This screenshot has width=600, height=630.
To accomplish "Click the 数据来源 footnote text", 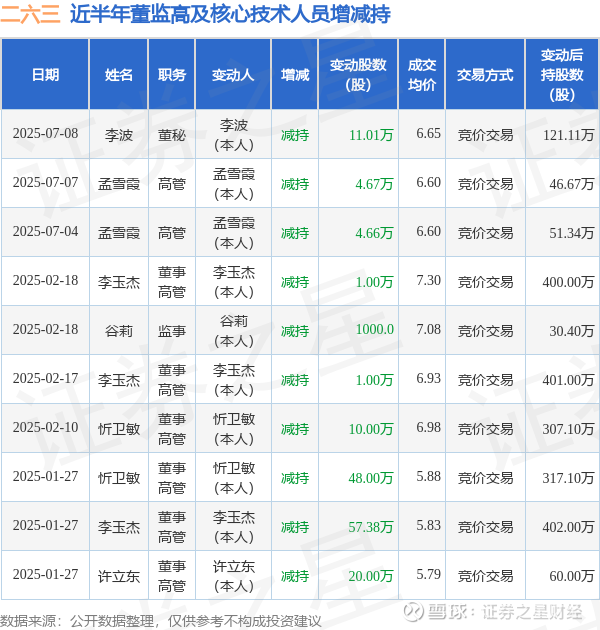I will click(161, 621).
